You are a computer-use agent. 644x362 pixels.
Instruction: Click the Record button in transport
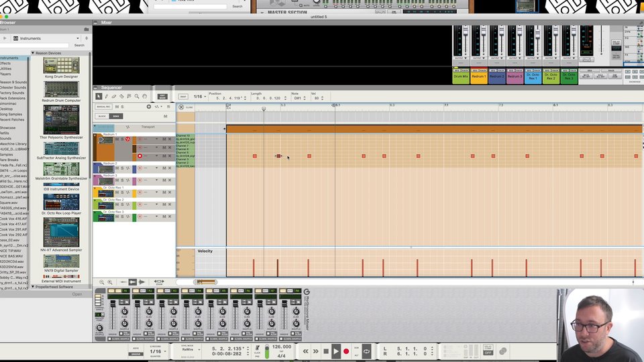click(346, 351)
